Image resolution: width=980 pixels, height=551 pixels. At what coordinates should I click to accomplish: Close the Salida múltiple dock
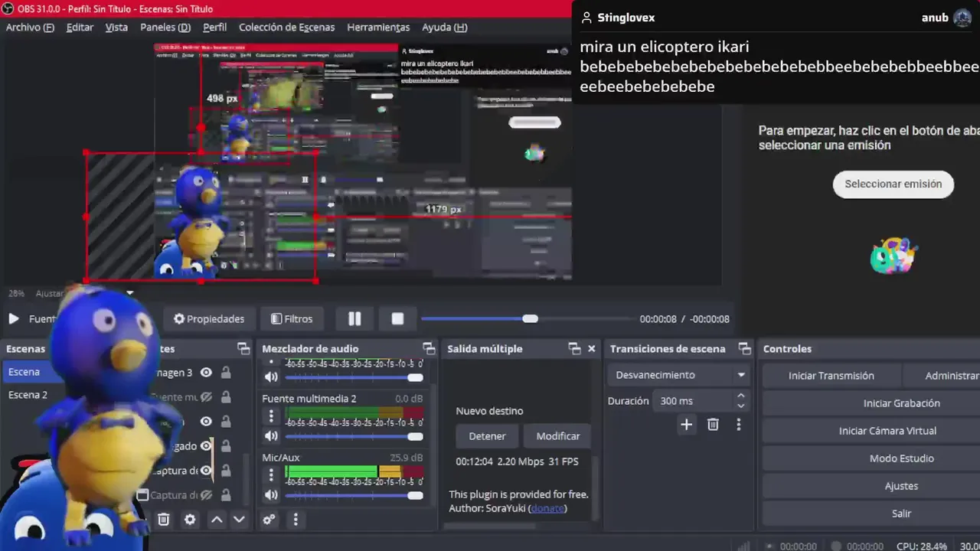click(x=591, y=349)
